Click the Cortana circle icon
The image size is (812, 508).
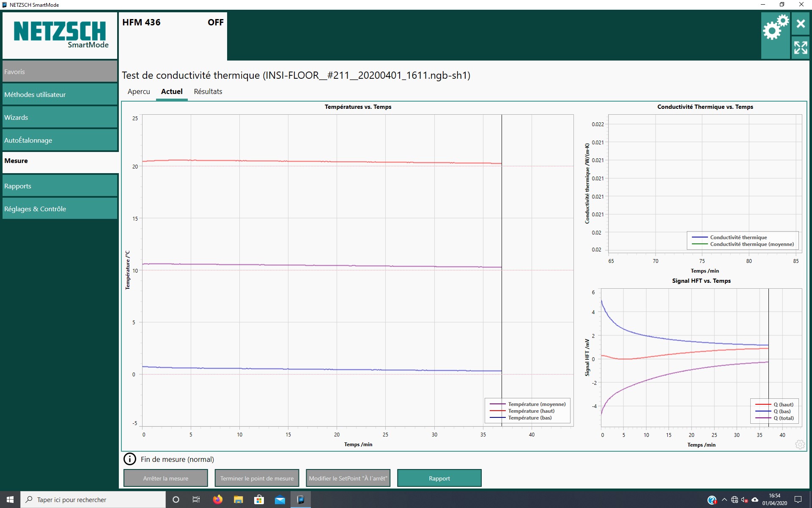pyautogui.click(x=176, y=500)
